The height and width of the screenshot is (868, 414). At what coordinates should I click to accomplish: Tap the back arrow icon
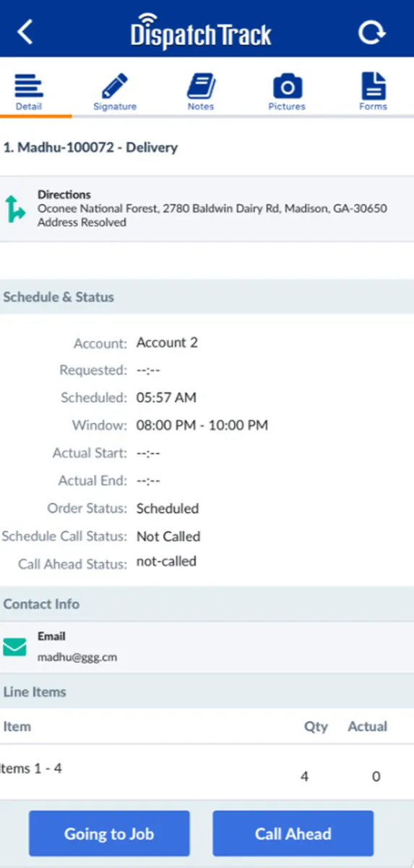pos(25,32)
